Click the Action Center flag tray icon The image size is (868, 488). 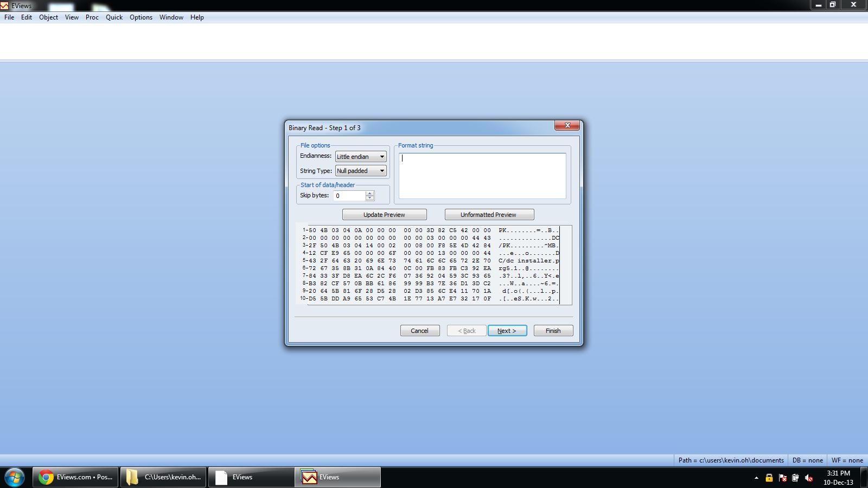(782, 478)
